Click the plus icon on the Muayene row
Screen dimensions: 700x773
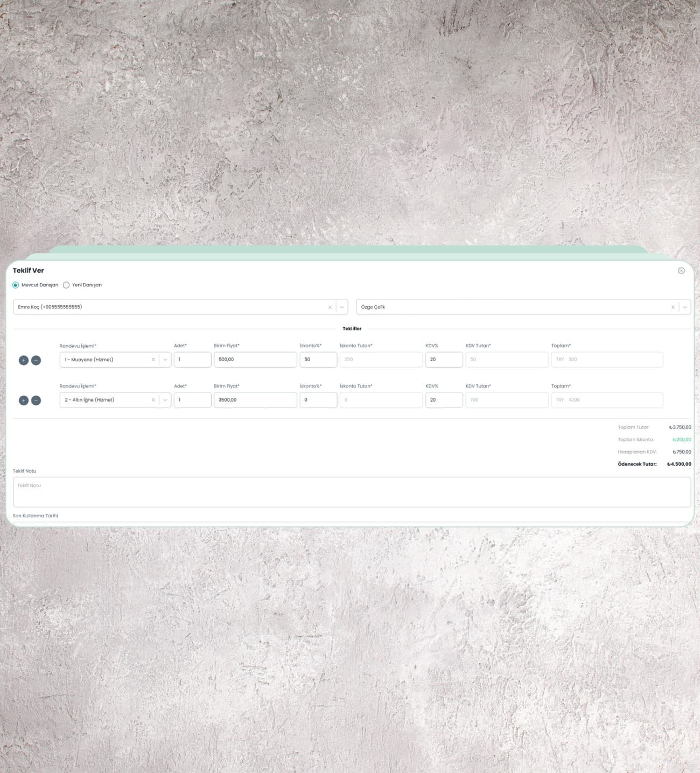24,360
